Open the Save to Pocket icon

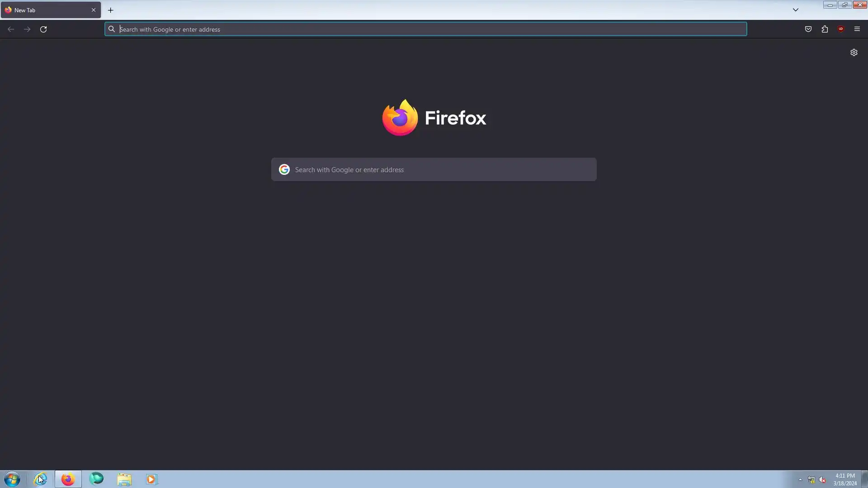pyautogui.click(x=808, y=29)
